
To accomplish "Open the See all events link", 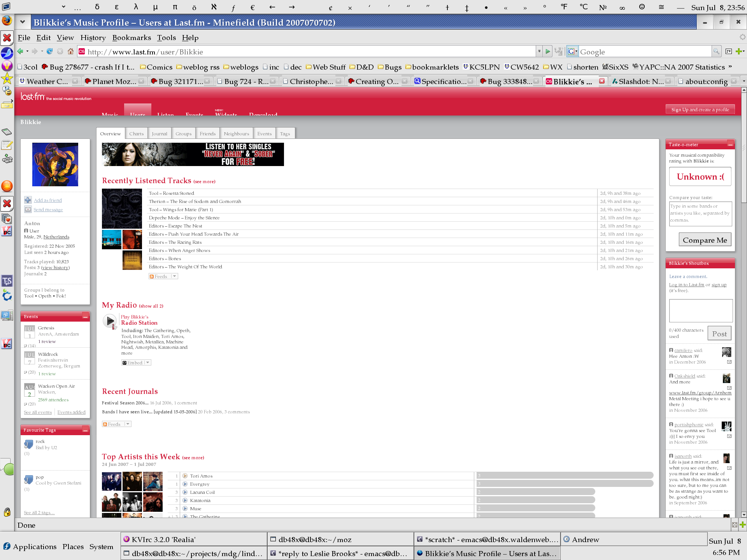I will (x=38, y=412).
